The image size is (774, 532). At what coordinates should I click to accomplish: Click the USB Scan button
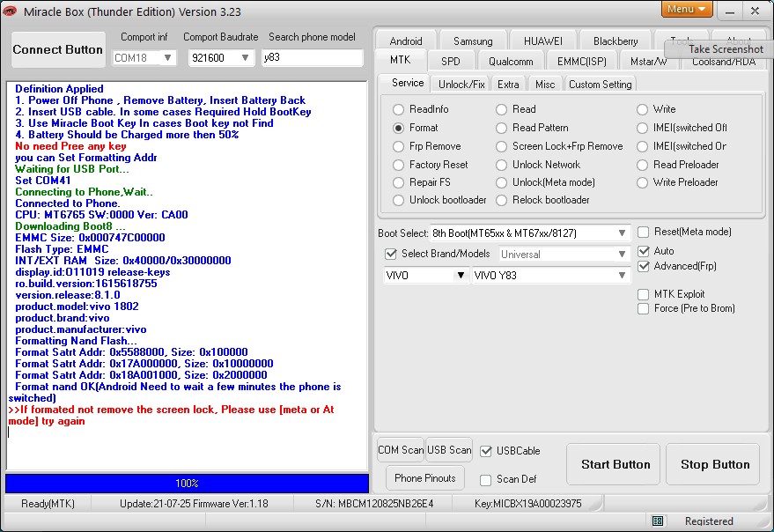pos(449,450)
